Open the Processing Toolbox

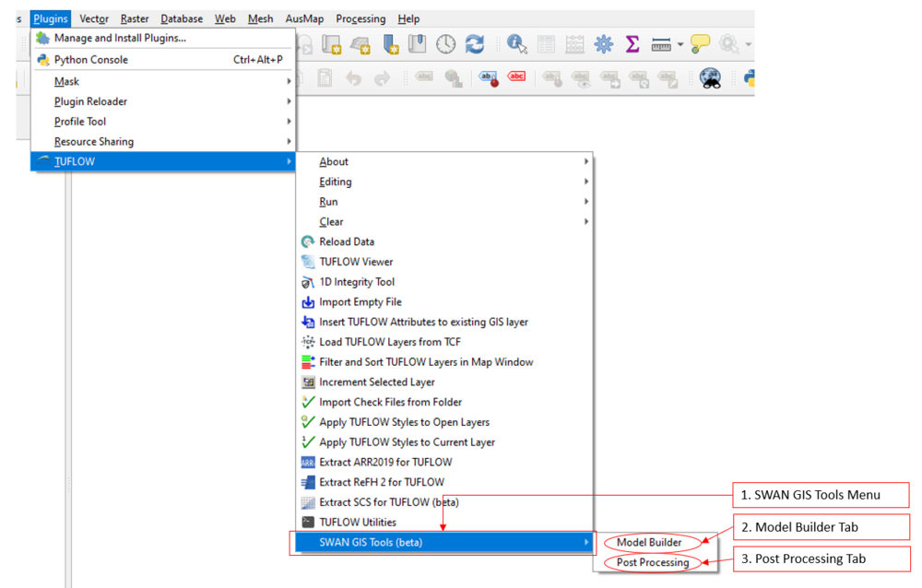[602, 43]
